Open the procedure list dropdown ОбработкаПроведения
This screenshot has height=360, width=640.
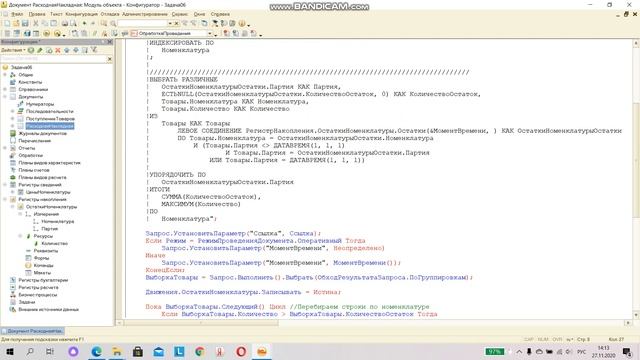click(210, 33)
